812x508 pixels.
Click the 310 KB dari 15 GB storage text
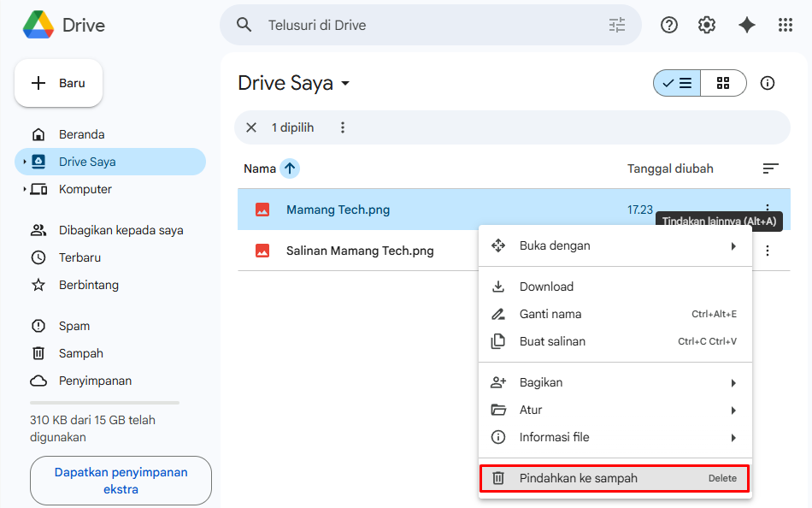tap(92, 428)
